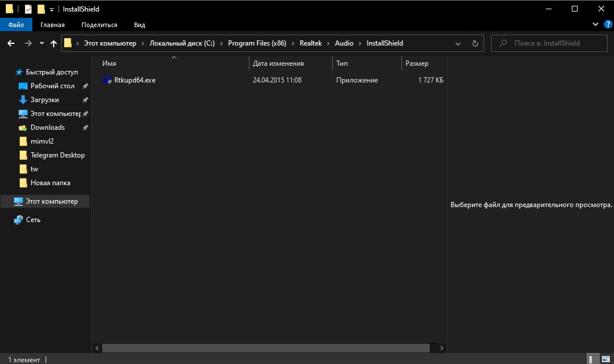Expand the address bar history dropdown

[458, 44]
